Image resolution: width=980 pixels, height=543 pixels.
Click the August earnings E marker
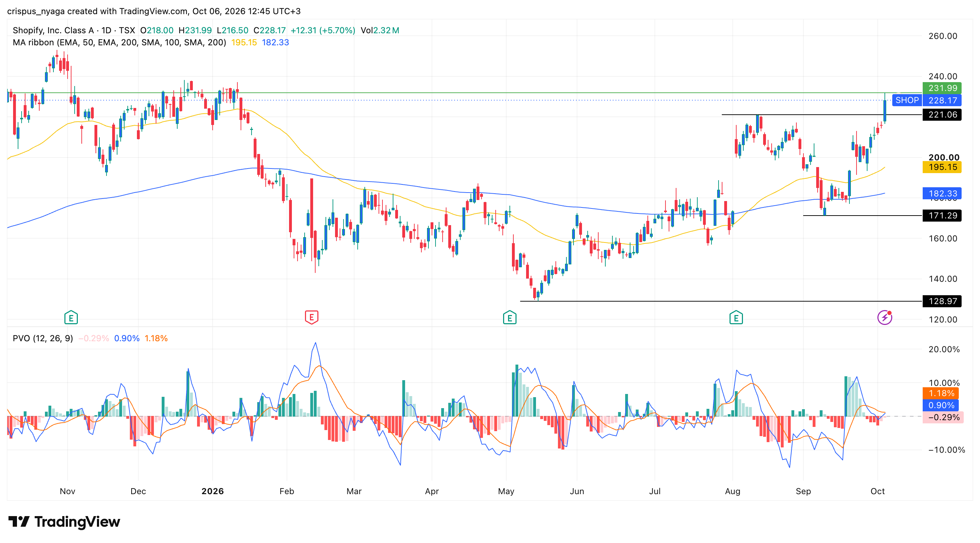[736, 318]
